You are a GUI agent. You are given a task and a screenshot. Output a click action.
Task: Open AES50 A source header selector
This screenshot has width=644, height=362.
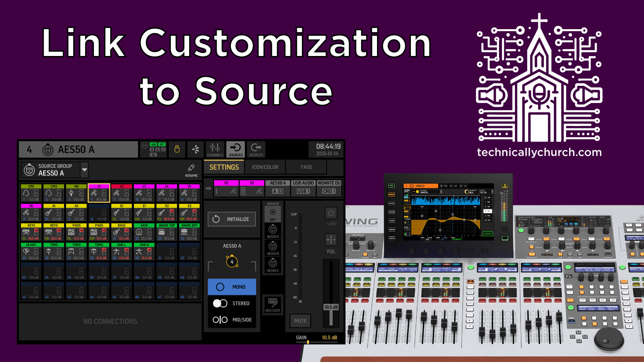tap(78, 149)
